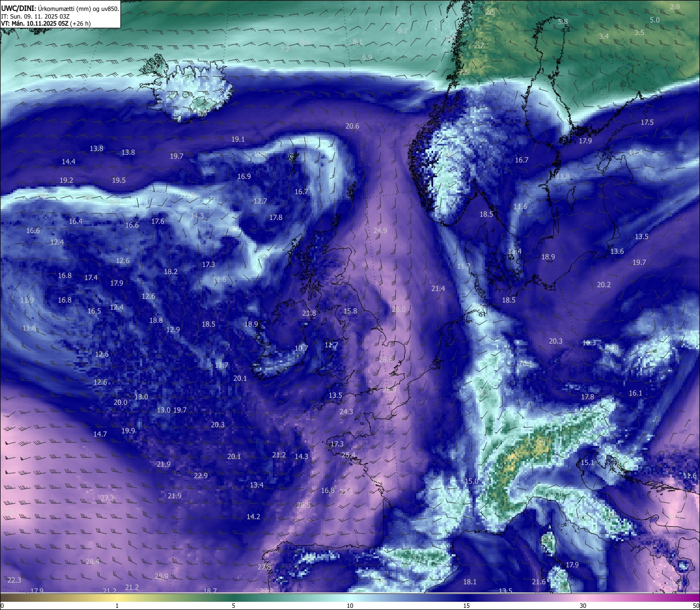Click the 21.4 value near Denmark
700x610 pixels.
(438, 288)
